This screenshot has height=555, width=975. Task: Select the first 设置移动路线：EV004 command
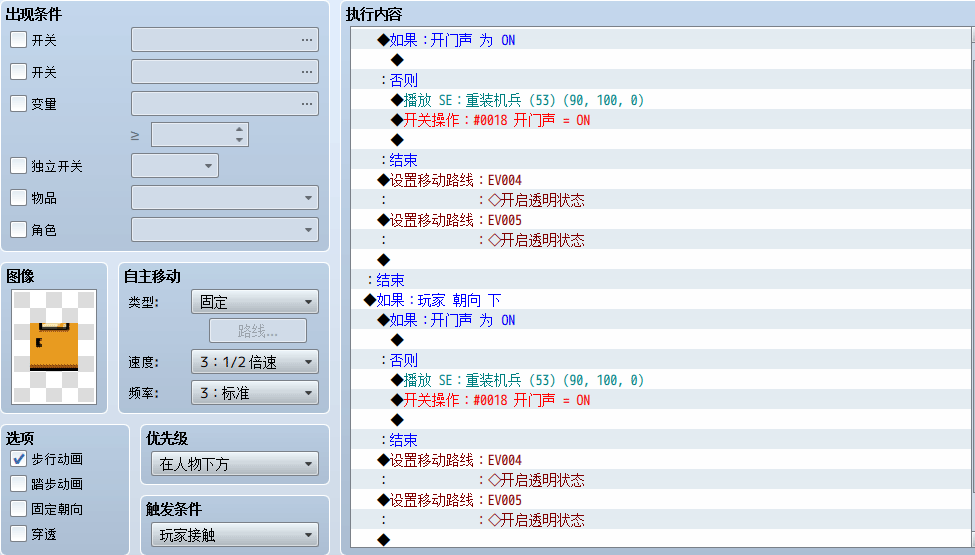tap(660, 180)
